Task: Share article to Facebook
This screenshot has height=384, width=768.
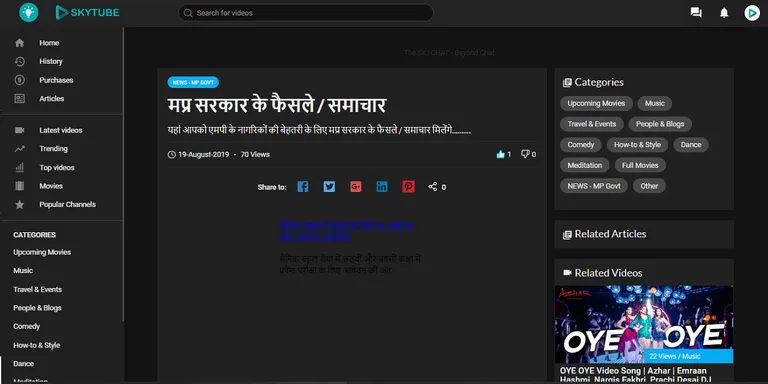Action: tap(303, 187)
